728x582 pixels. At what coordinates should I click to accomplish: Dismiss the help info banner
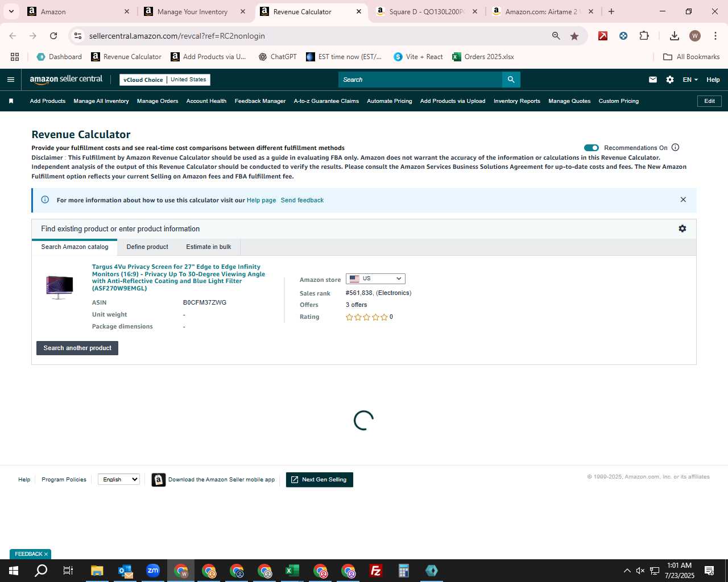pyautogui.click(x=683, y=199)
